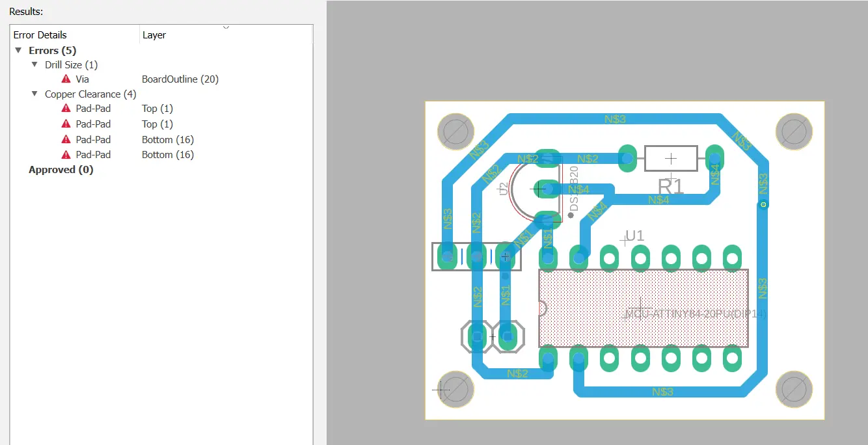Select the top-left mounting hole on board
Screen dimensions: 868x445
coord(455,131)
